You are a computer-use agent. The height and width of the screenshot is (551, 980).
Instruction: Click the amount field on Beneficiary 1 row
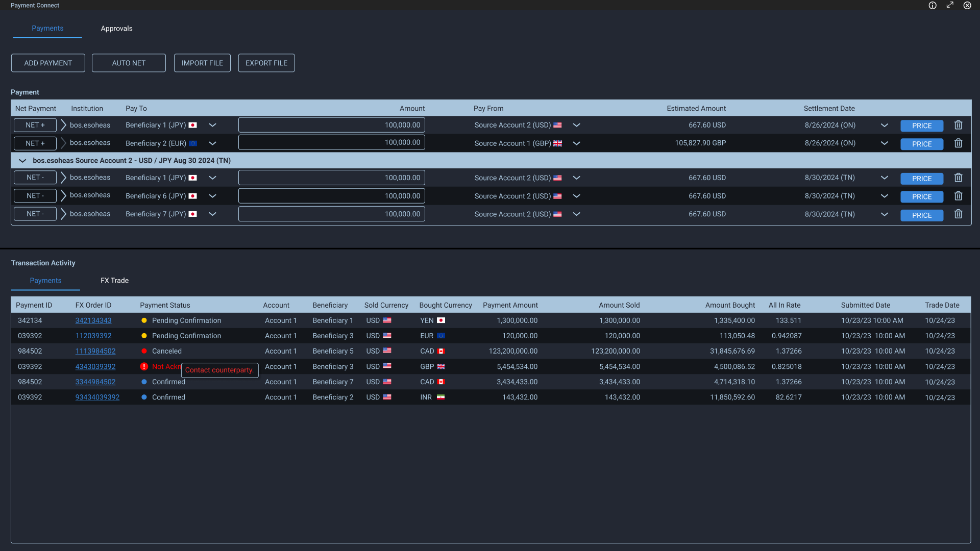331,124
